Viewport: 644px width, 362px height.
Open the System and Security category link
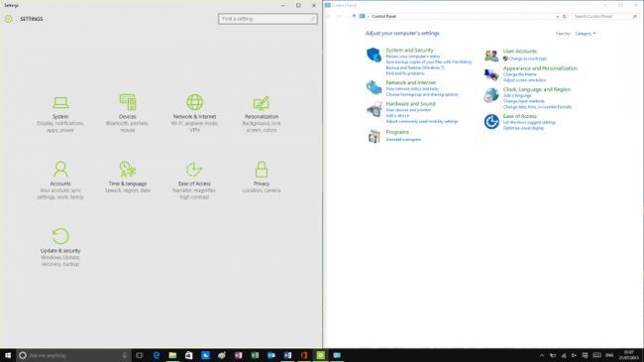[x=409, y=51]
